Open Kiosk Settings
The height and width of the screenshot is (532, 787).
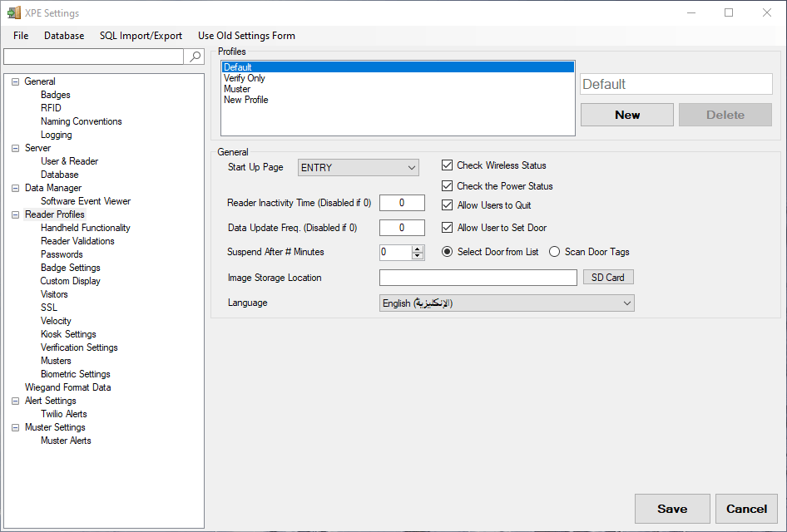click(x=68, y=334)
